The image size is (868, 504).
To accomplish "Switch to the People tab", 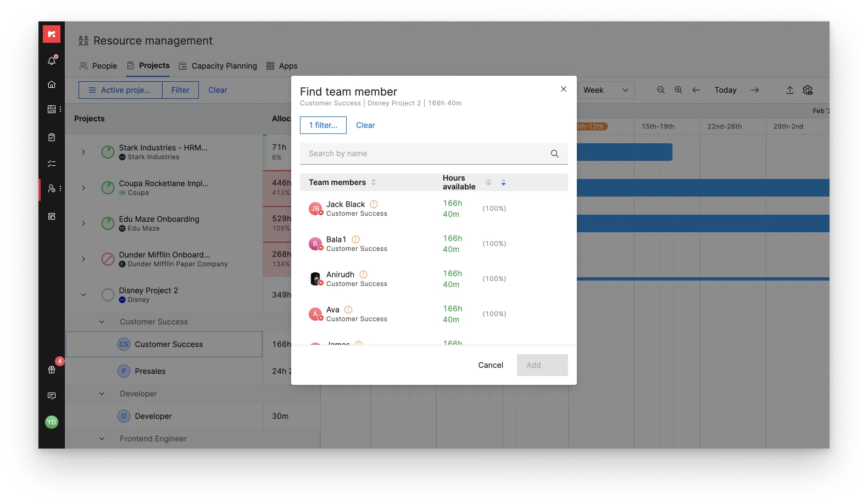I will [x=98, y=66].
